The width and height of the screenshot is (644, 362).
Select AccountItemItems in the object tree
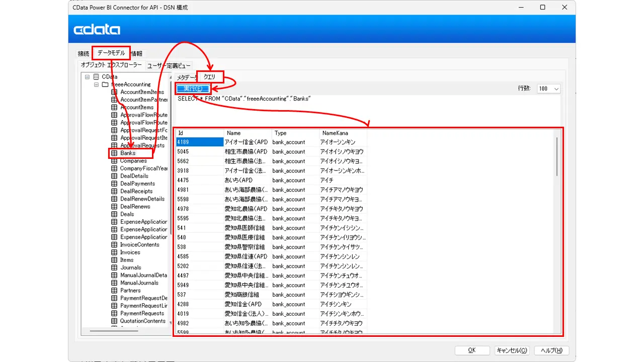pyautogui.click(x=142, y=92)
